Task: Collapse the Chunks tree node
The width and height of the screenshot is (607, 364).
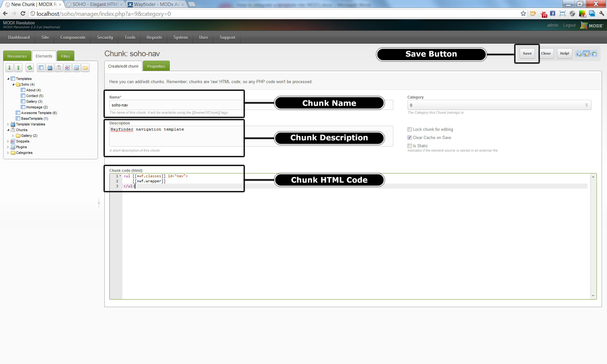Action: 8,130
